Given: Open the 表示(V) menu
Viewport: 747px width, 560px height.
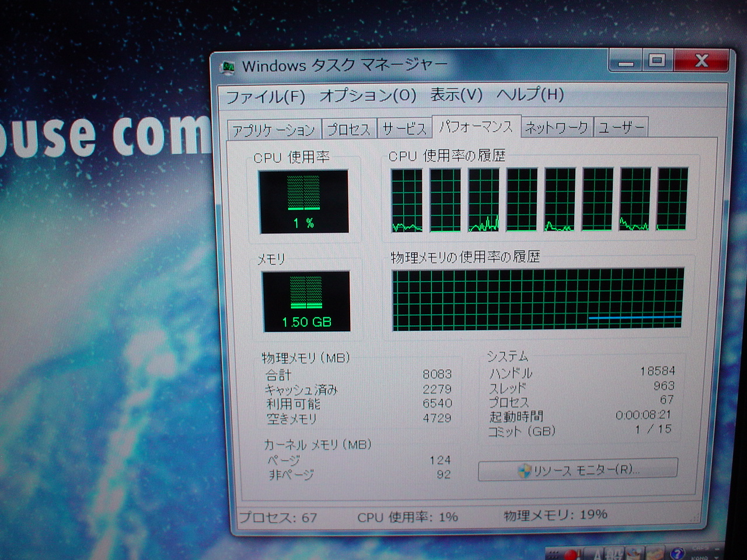Looking at the screenshot, I should click(x=456, y=94).
